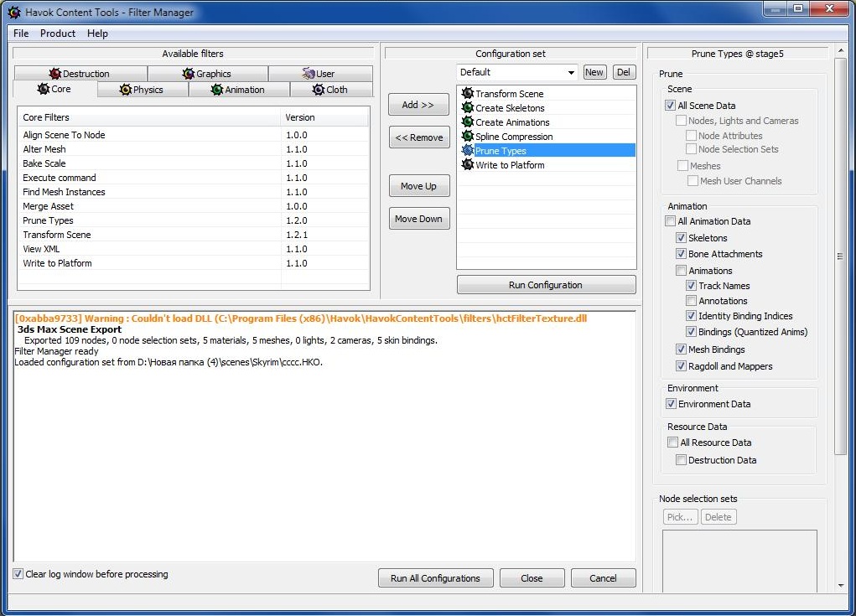Switch to the Animation filters tab
This screenshot has width=856, height=616.
click(x=239, y=90)
